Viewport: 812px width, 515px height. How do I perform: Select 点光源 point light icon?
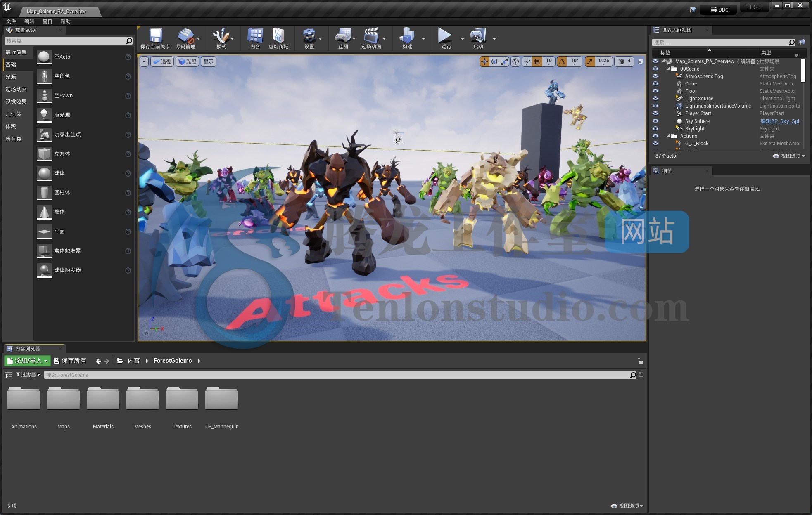tap(44, 115)
